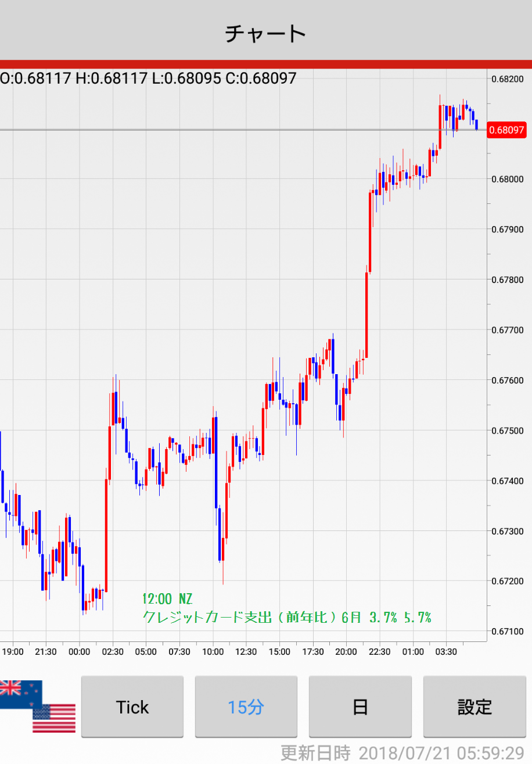This screenshot has height=764, width=532.
Task: Tap the horizontal current price line
Action: (x=232, y=130)
